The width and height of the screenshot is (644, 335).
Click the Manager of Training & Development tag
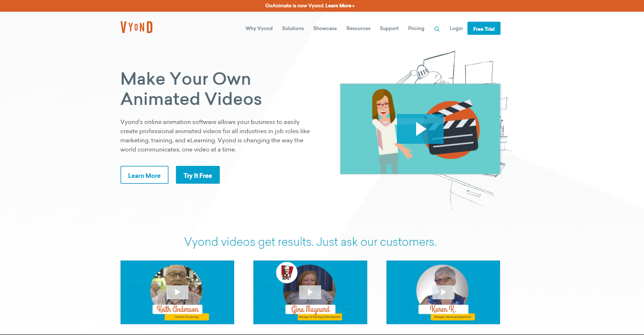click(319, 317)
